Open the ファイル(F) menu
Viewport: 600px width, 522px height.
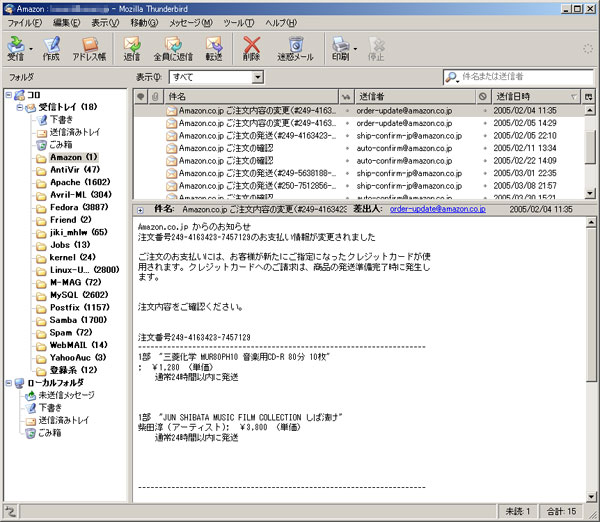26,22
